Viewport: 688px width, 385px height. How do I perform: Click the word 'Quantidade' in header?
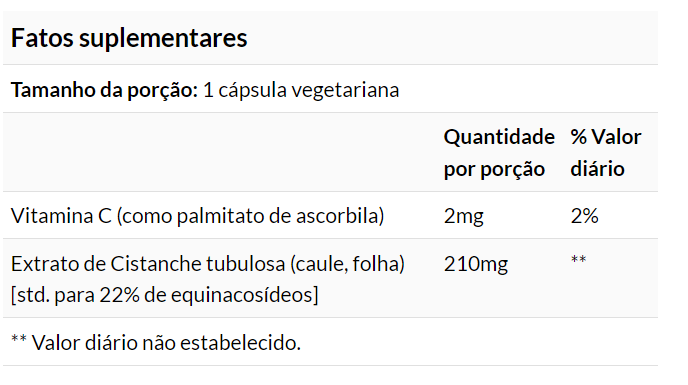pyautogui.click(x=499, y=137)
